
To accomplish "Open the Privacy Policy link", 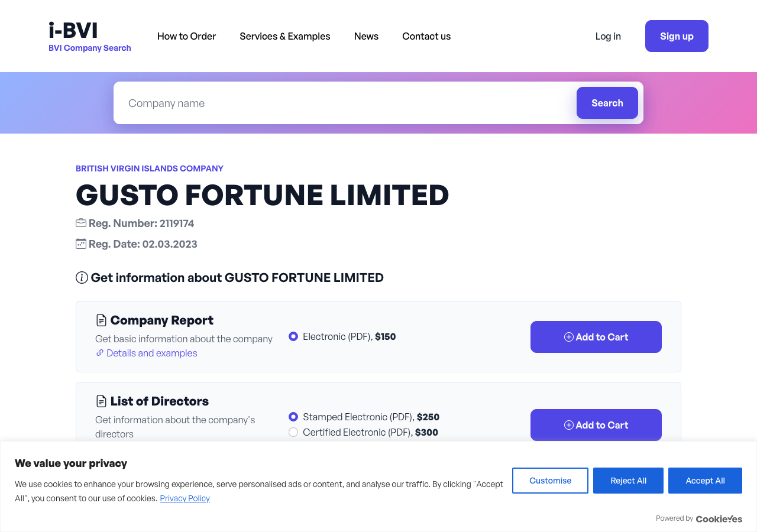I will [185, 498].
